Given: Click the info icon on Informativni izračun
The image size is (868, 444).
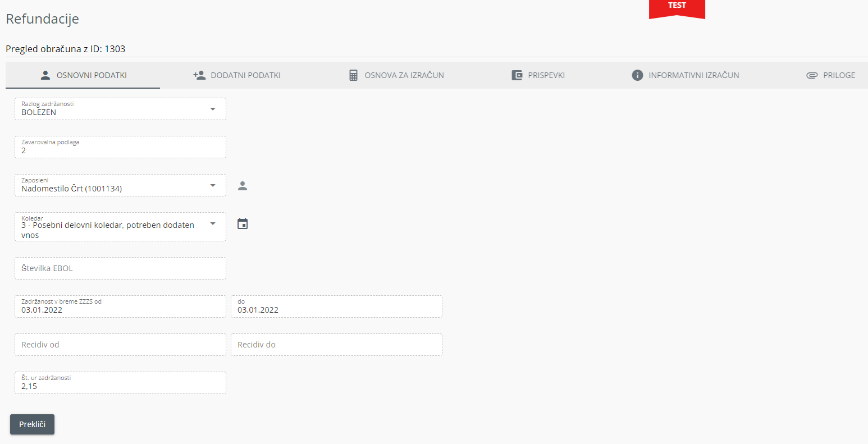Looking at the screenshot, I should point(637,75).
